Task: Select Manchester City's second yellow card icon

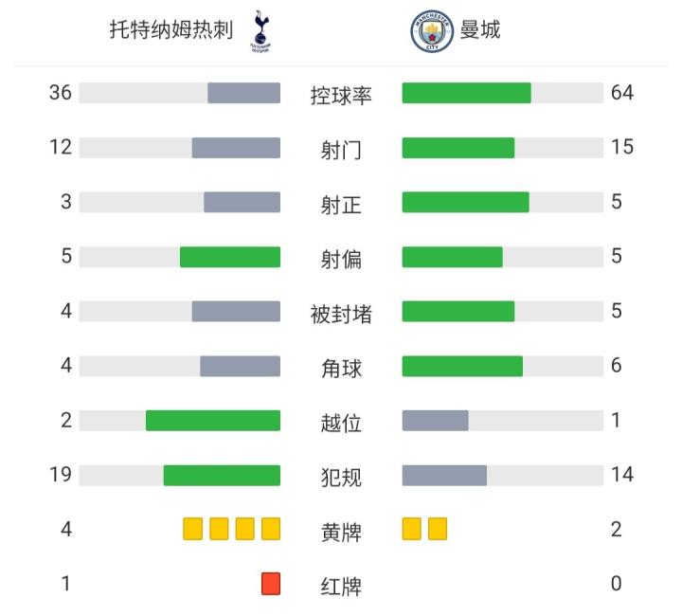Action: coord(438,529)
